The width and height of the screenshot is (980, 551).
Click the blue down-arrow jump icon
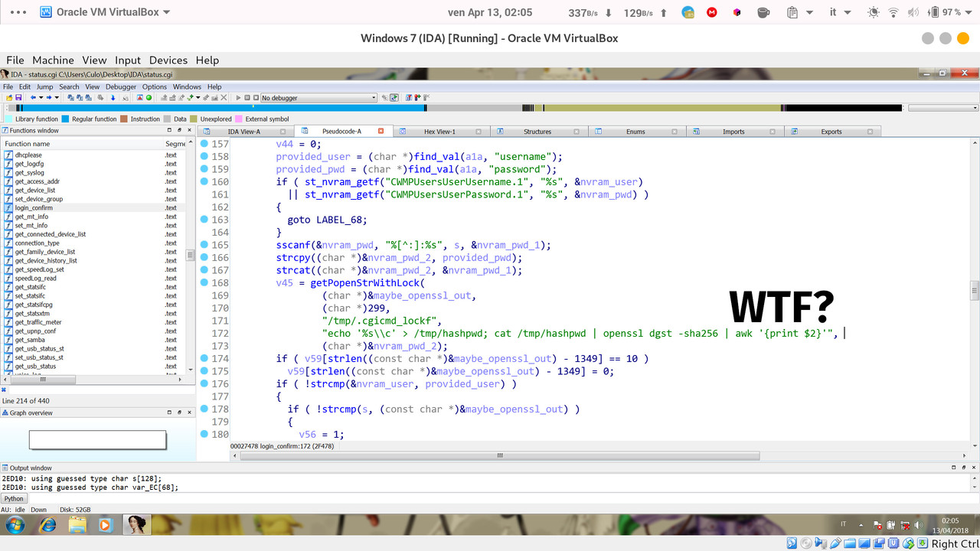[113, 97]
